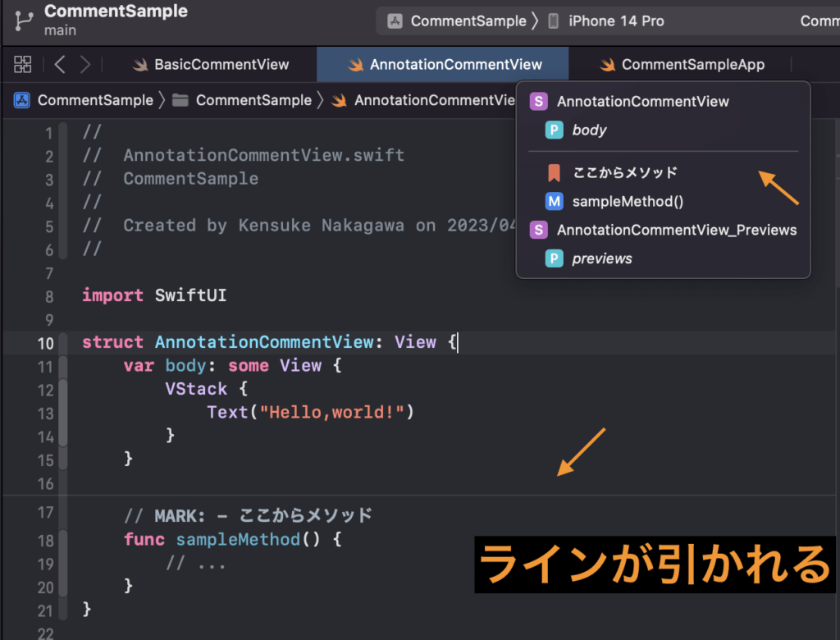Open the related items grid icon
Viewport: 840px width, 640px height.
pyautogui.click(x=22, y=64)
